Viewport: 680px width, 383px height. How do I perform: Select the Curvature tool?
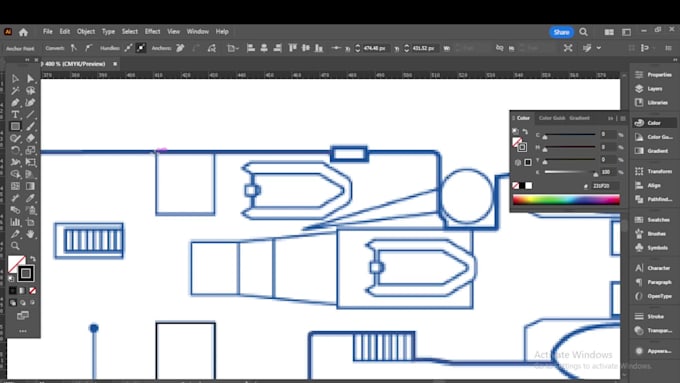pos(30,102)
